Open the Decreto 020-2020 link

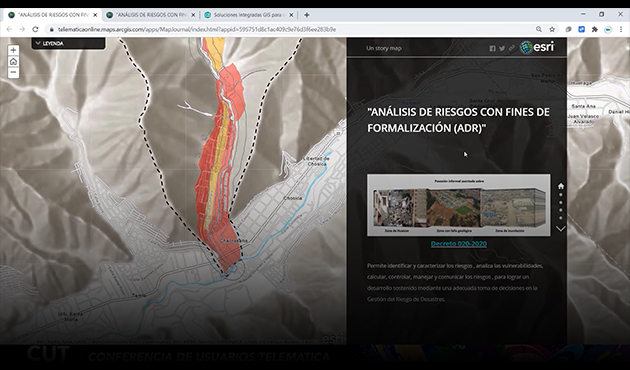(458, 243)
